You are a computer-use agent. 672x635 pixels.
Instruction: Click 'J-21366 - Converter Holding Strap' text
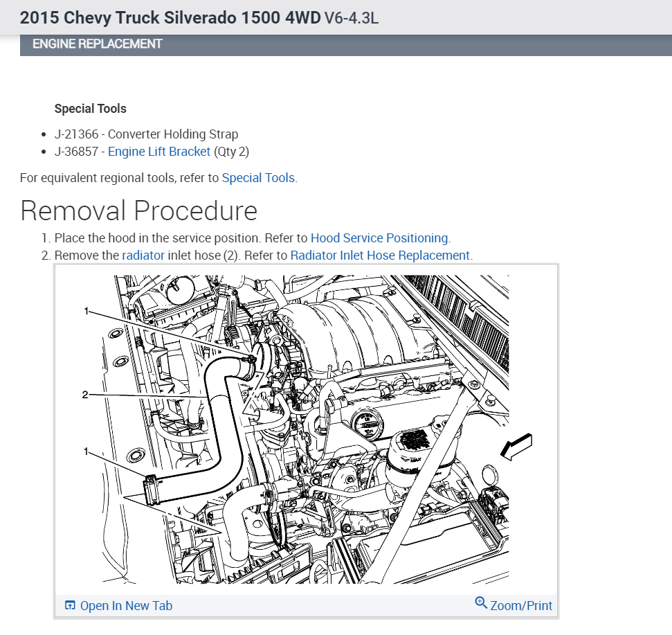coord(146,134)
